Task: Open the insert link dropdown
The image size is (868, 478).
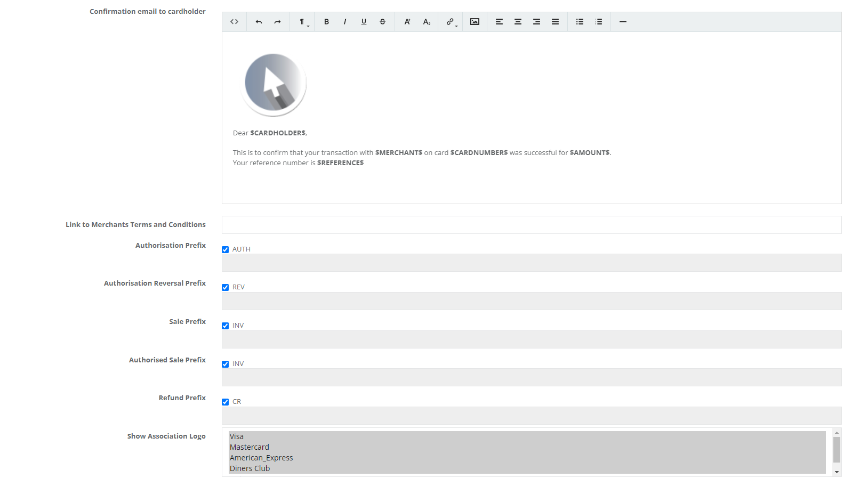Action: tap(451, 22)
